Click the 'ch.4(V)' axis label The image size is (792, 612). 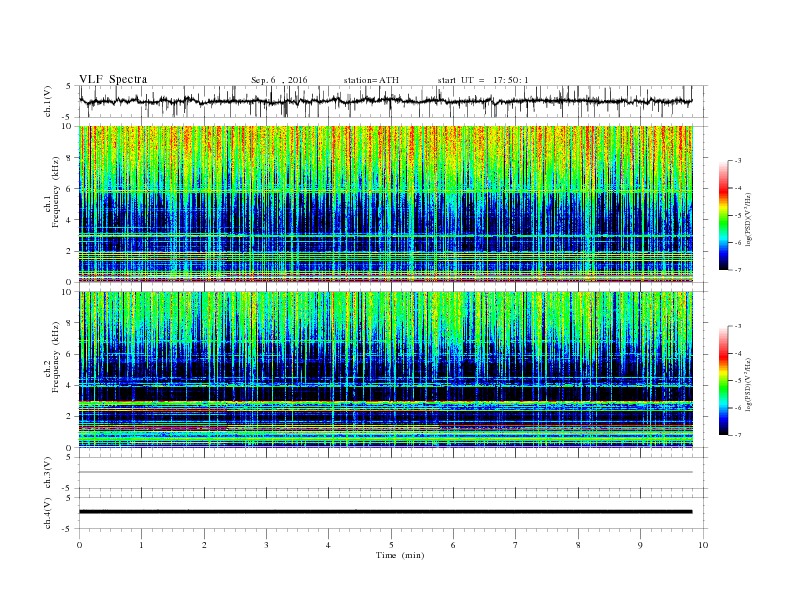pyautogui.click(x=48, y=513)
